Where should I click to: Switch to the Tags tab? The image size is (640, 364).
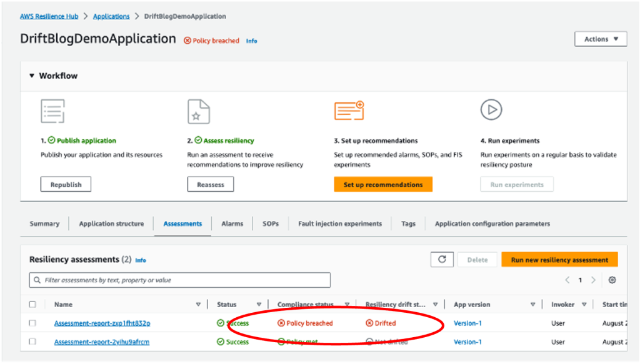[408, 224]
